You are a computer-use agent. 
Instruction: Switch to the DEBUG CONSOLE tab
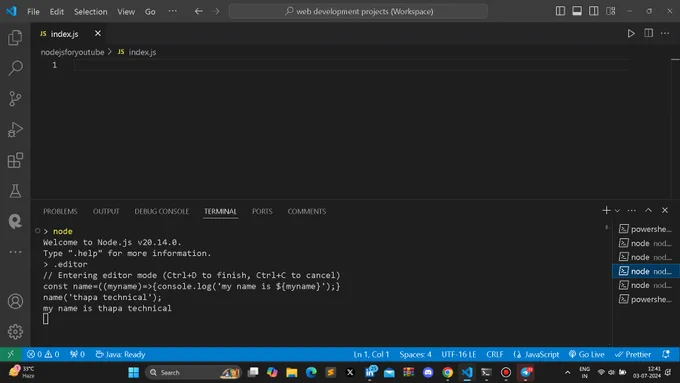click(161, 211)
